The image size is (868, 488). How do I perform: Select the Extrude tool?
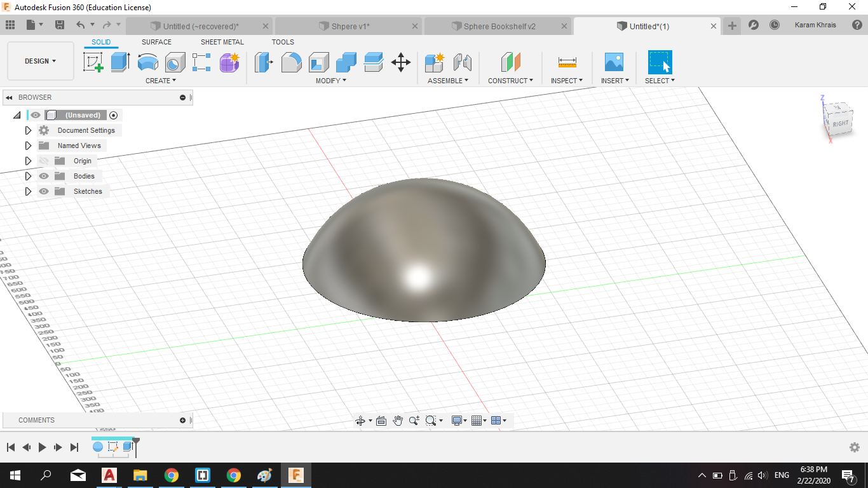pos(120,62)
